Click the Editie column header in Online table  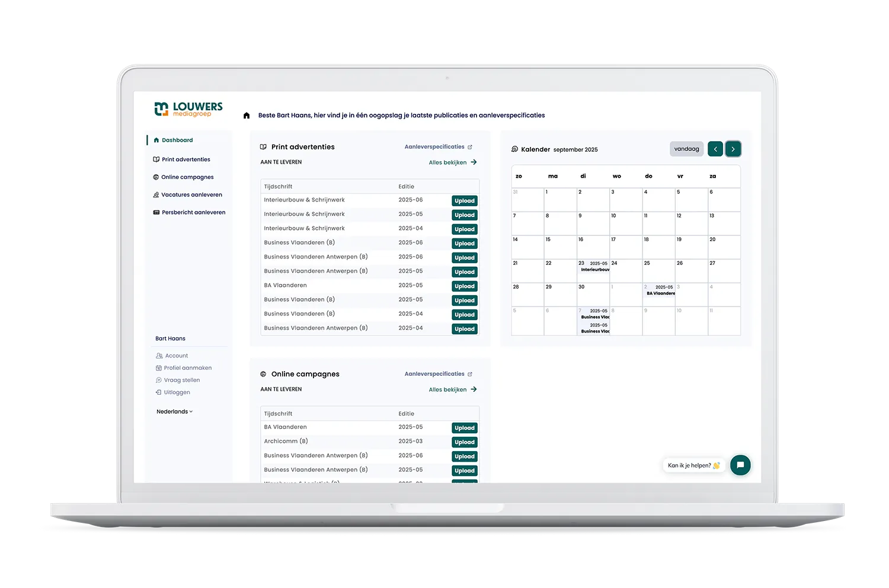(x=407, y=414)
